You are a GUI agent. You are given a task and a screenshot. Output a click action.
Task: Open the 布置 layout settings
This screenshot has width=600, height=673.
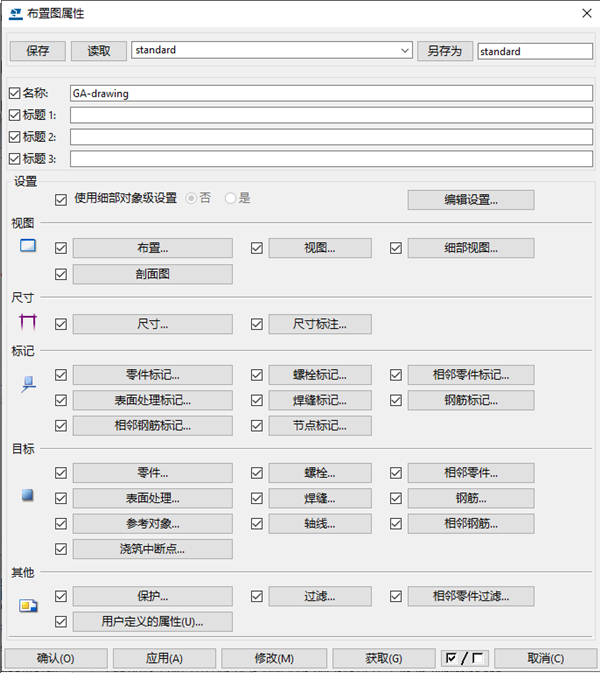(x=153, y=248)
